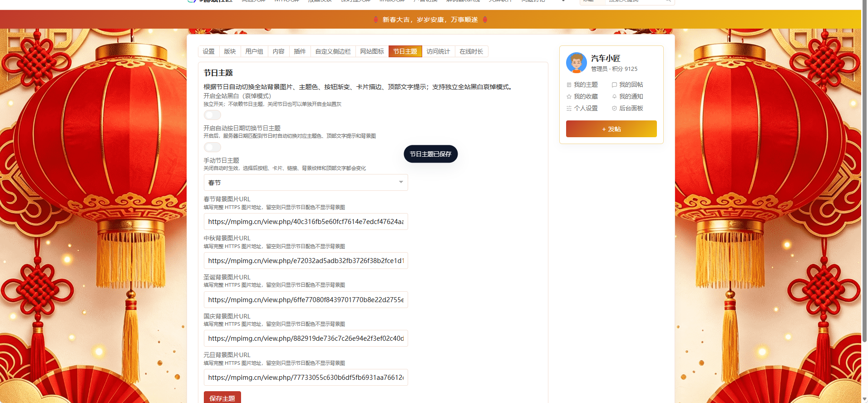The image size is (868, 403).
Task: Switch to the 用户组 tab
Action: [x=254, y=51]
